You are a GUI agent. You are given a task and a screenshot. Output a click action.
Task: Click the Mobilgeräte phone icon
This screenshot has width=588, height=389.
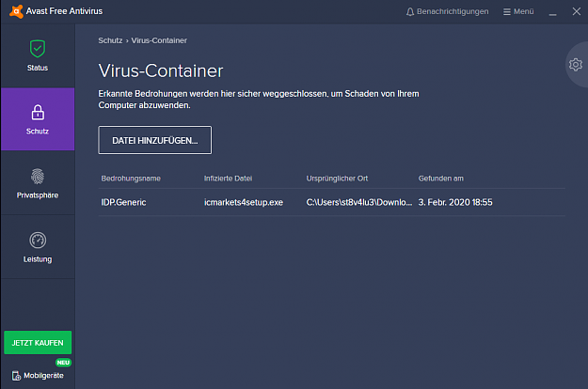17,376
